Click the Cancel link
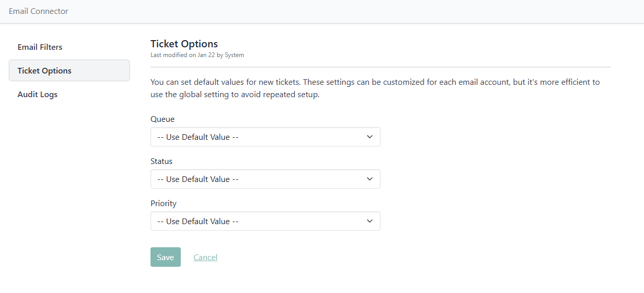 [x=205, y=257]
